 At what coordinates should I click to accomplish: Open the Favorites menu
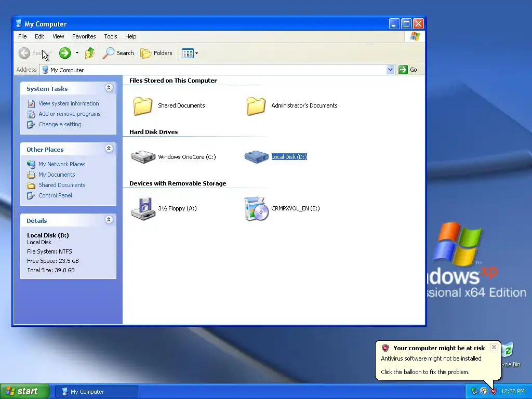click(84, 36)
